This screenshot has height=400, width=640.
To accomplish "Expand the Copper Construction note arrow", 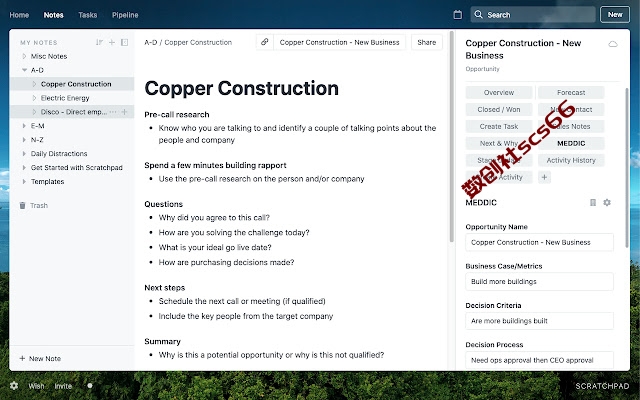I will click(x=34, y=84).
